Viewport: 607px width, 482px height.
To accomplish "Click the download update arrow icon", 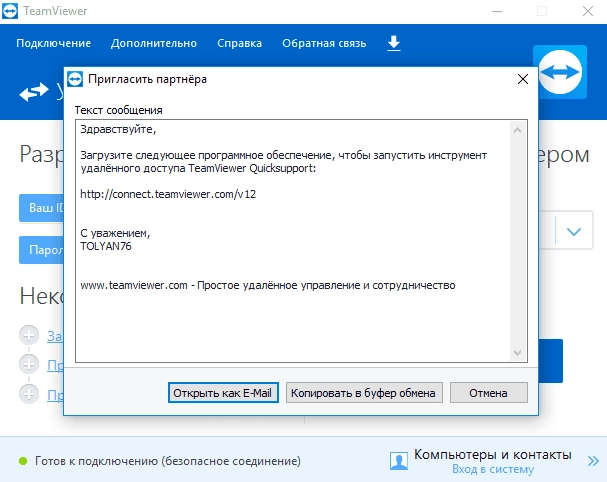I will coord(394,43).
